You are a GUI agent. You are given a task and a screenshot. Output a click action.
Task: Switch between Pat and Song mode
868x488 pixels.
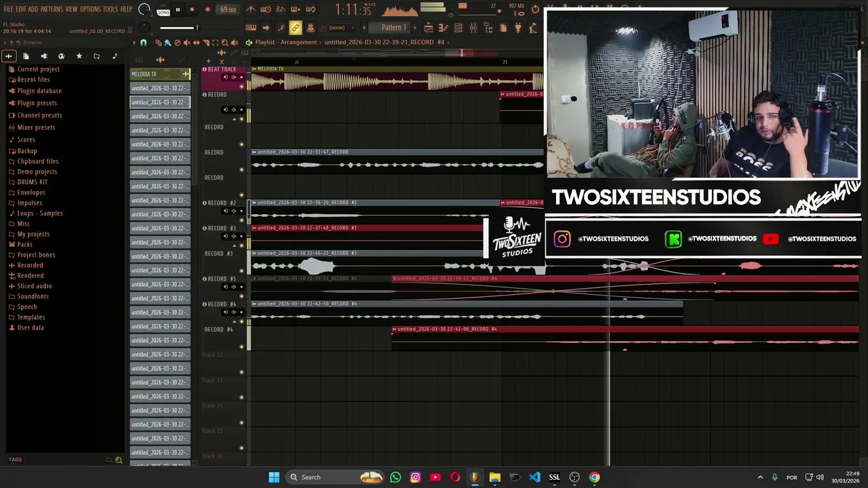163,10
